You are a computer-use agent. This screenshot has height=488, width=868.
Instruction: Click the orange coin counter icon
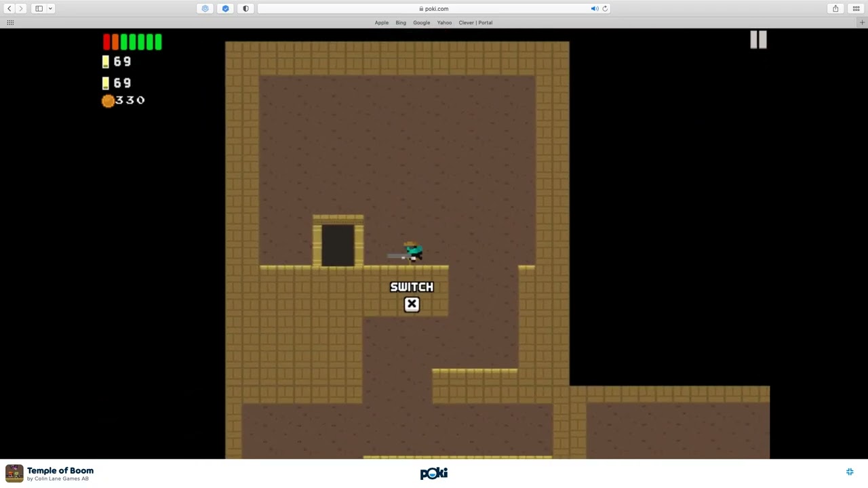pyautogui.click(x=108, y=101)
